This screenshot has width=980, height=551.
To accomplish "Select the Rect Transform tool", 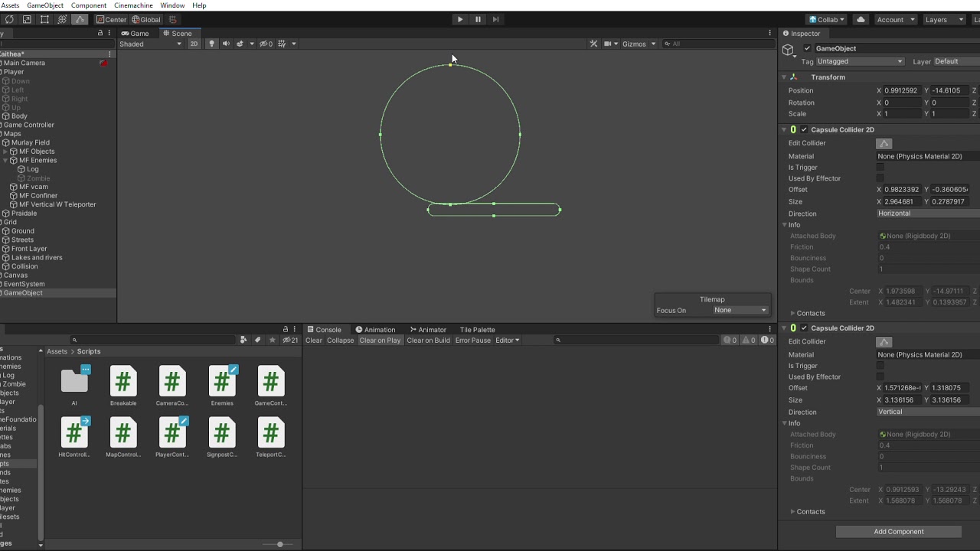I will 44,19.
